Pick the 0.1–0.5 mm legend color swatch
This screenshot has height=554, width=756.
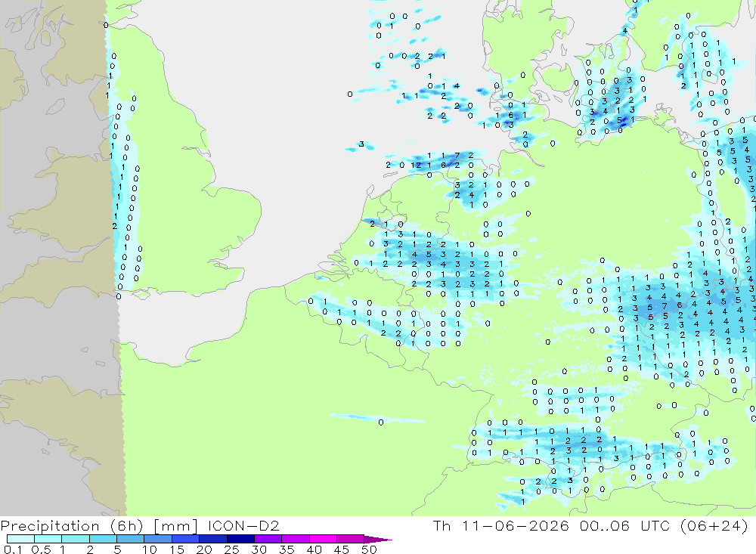click(20, 539)
